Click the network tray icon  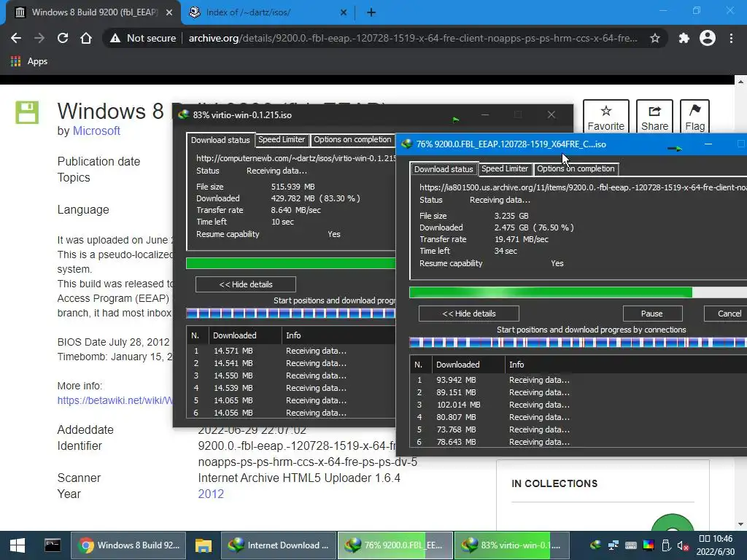tap(614, 545)
